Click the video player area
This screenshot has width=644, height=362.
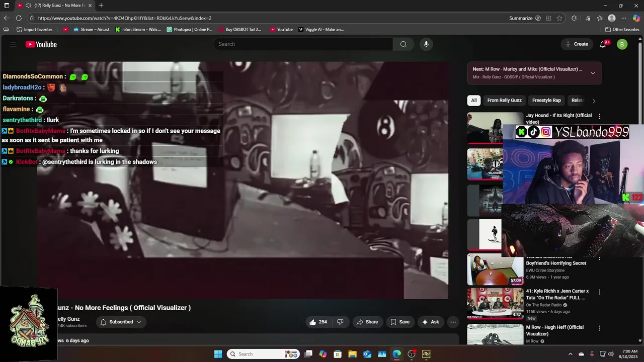(243, 180)
